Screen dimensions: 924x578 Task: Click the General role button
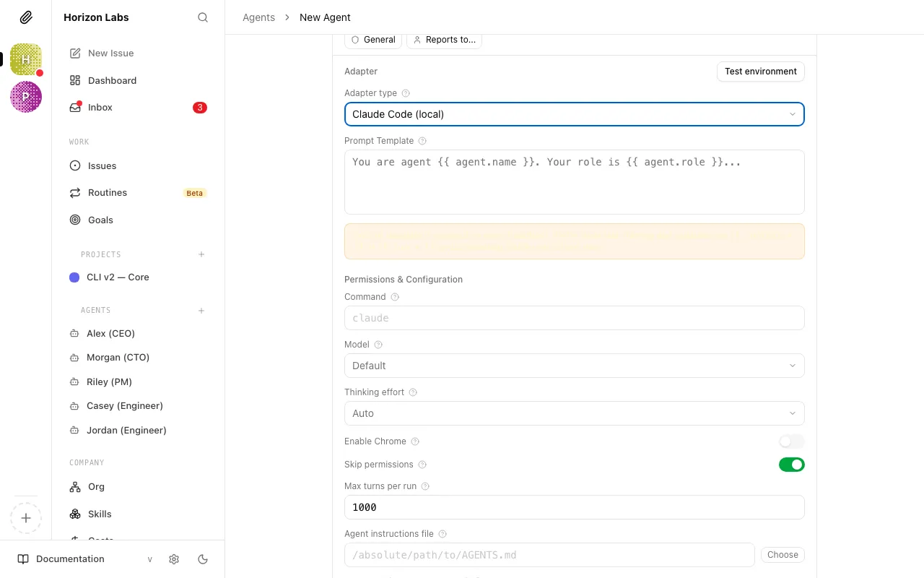(373, 40)
